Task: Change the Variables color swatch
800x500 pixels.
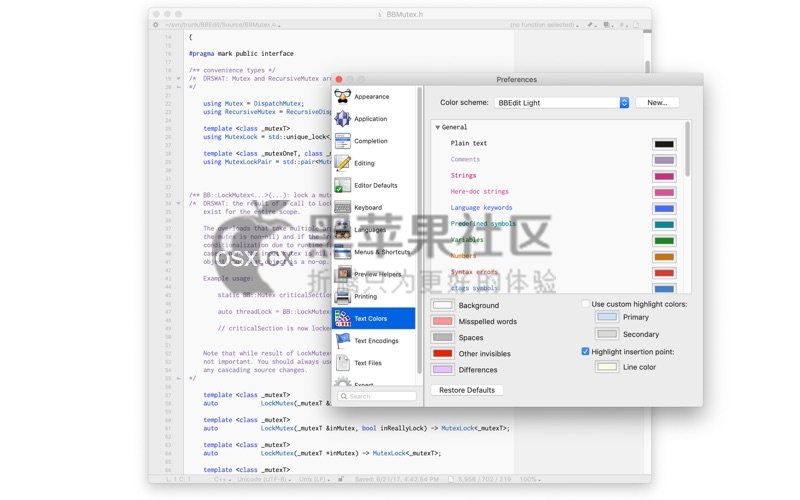Action: pos(664,241)
